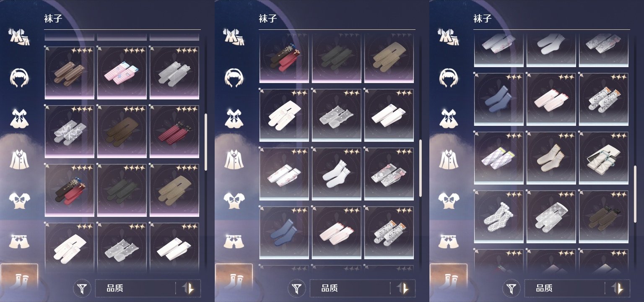644x302 pixels.
Task: Switch to the highlighted socks tab in the left panel
Action: [19, 278]
